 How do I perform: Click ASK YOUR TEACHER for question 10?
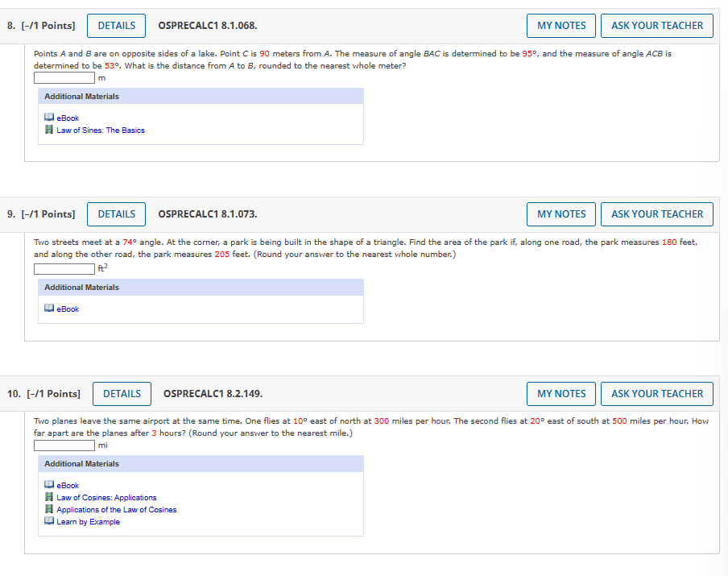[x=657, y=394]
